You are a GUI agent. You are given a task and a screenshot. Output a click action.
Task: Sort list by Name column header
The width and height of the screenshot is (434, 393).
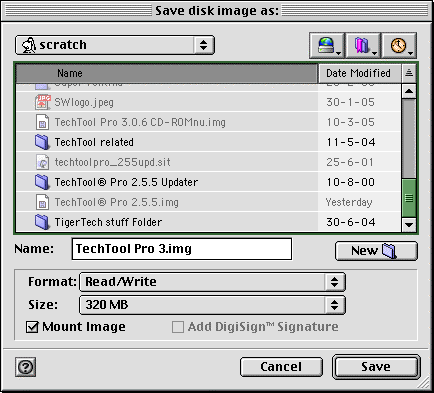coord(167,73)
